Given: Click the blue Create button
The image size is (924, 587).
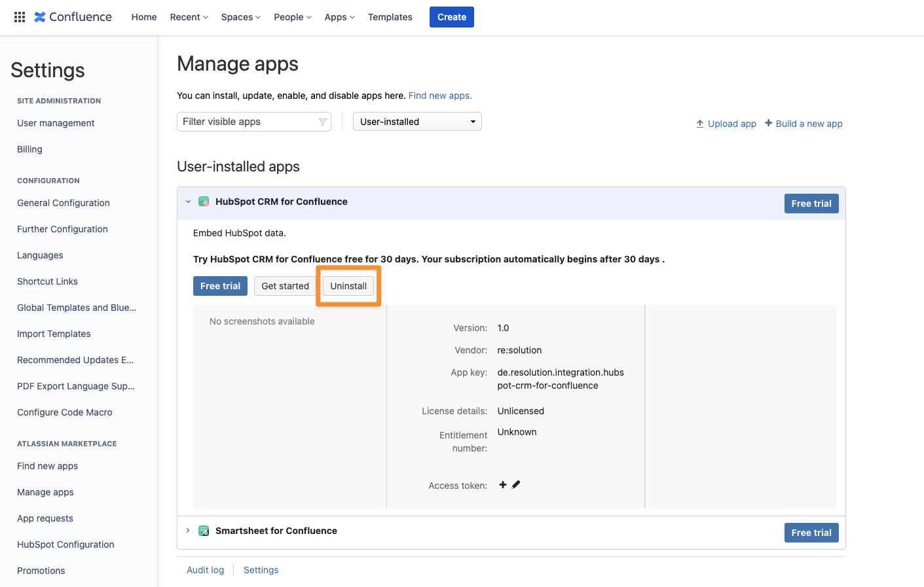Looking at the screenshot, I should [452, 17].
